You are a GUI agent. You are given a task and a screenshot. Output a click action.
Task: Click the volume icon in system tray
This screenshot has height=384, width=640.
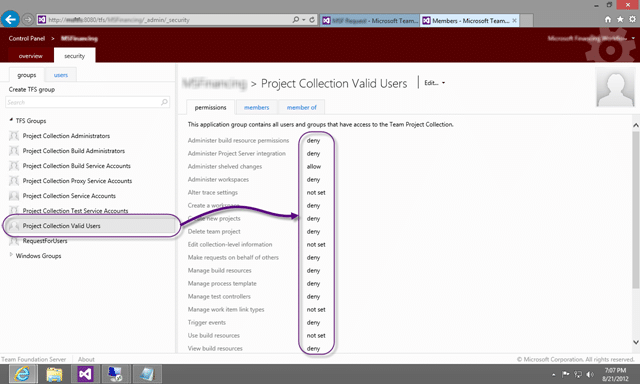pyautogui.click(x=590, y=374)
